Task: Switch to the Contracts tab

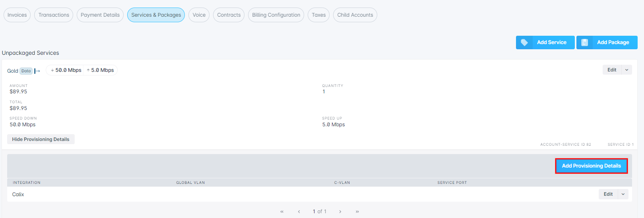Action: tap(229, 15)
